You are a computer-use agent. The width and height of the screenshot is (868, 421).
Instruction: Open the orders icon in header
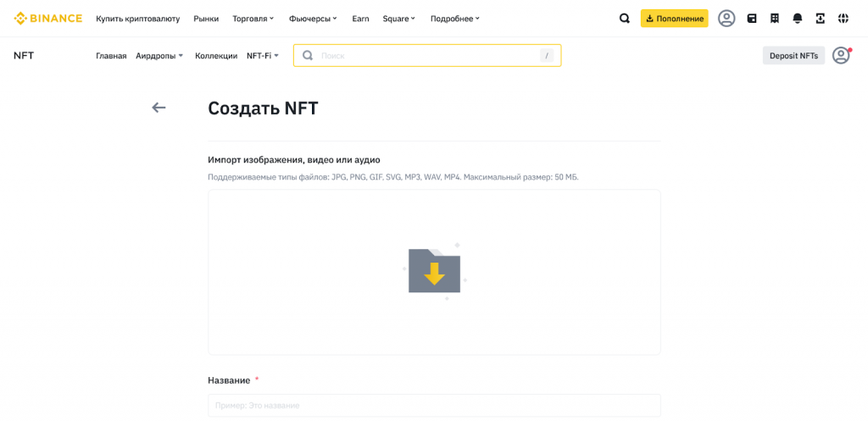coord(775,18)
